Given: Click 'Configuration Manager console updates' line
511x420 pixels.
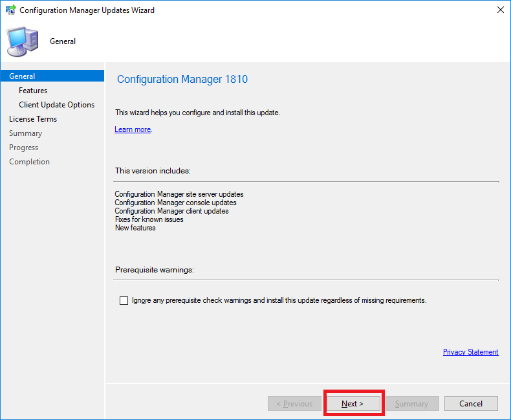Looking at the screenshot, I should (175, 203).
